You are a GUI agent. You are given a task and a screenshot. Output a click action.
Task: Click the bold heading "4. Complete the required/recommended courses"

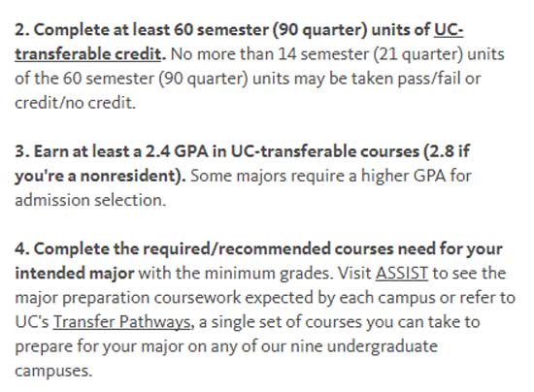(204, 249)
